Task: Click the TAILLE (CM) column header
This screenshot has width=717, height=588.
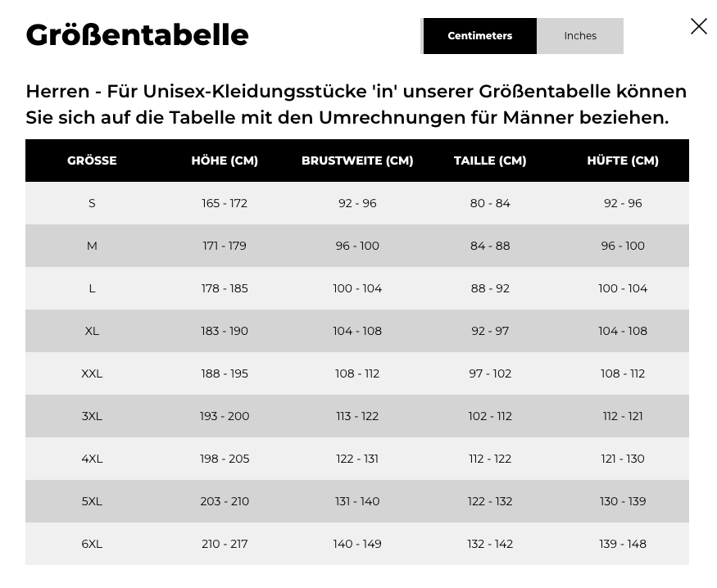Action: click(x=490, y=161)
